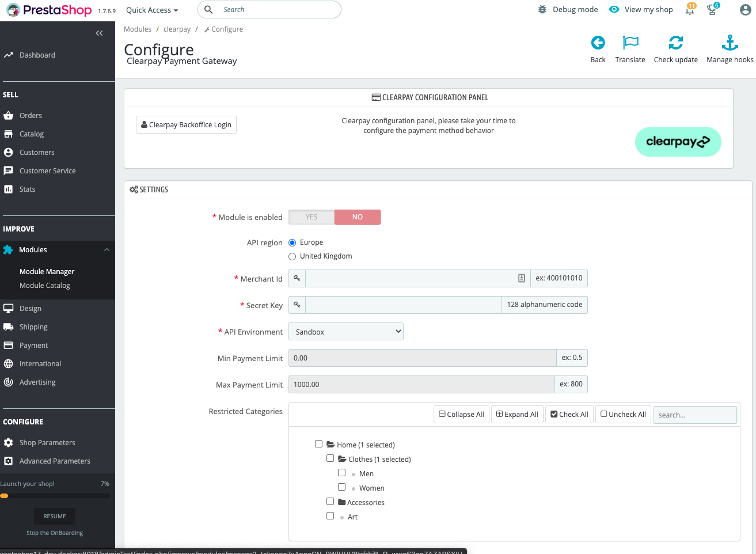Click Collapse All categories button
The image size is (756, 554).
point(461,415)
